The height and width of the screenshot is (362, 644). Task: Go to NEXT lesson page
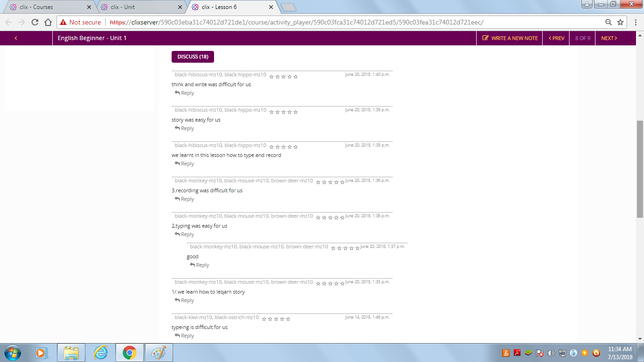pos(609,38)
